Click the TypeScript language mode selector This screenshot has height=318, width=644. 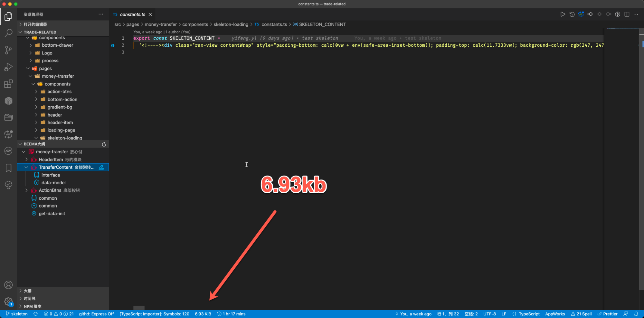(529, 314)
